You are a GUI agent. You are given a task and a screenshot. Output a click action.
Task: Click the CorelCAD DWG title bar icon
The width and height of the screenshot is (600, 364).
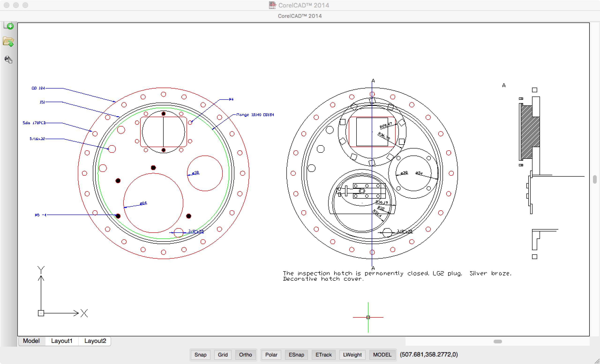(x=272, y=5)
